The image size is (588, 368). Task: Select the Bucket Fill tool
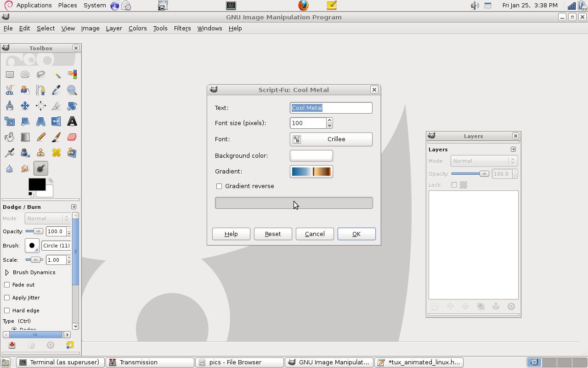point(9,137)
